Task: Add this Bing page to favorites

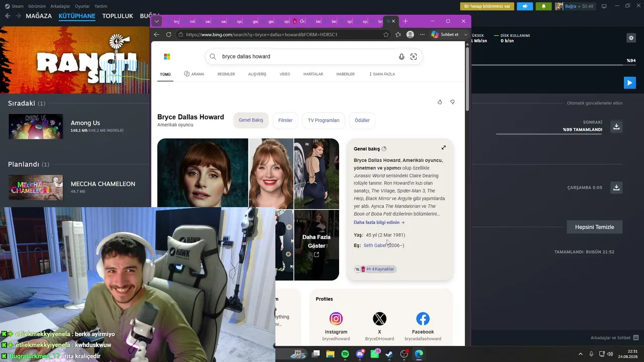Action: click(x=386, y=34)
